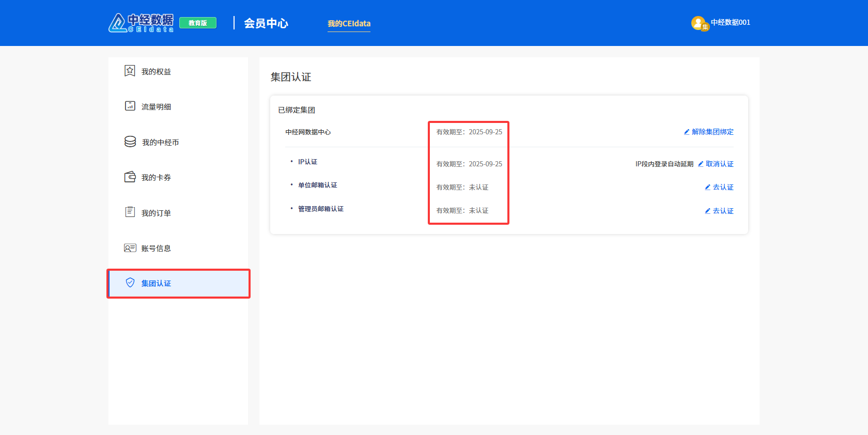Open 我的权益 in the sidebar menu

point(156,72)
